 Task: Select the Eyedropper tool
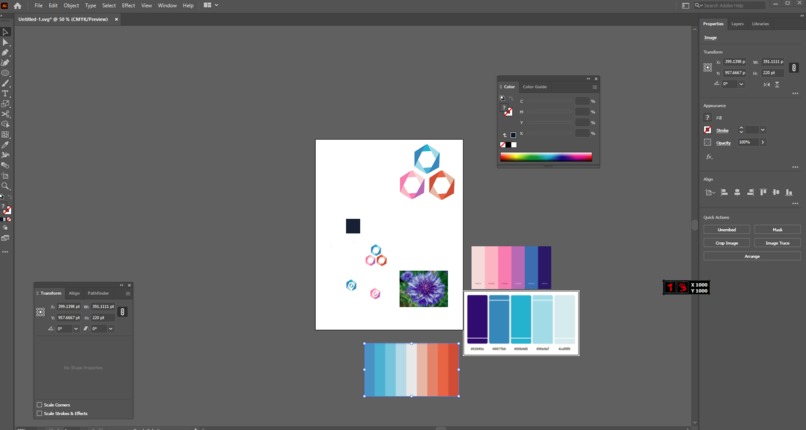[x=6, y=145]
